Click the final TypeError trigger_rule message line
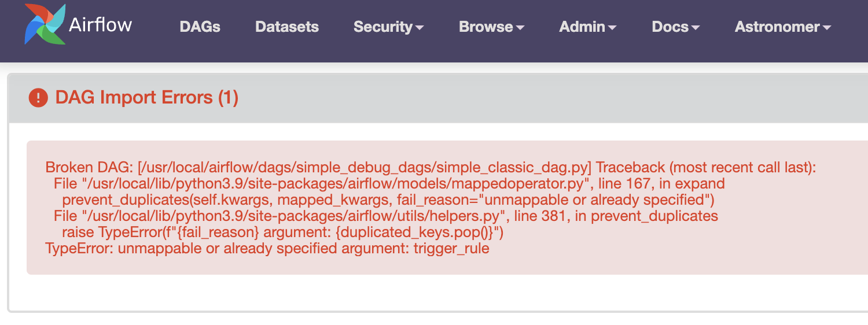 (267, 249)
